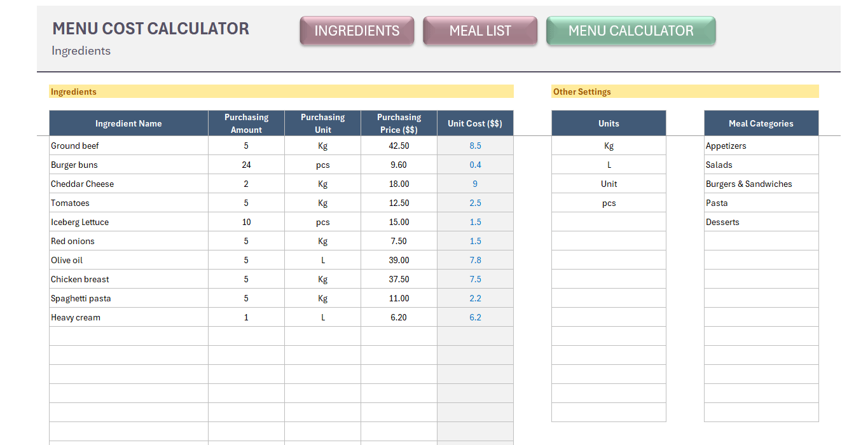
Task: Open the INGREDIENTS sheet button
Action: [x=357, y=31]
